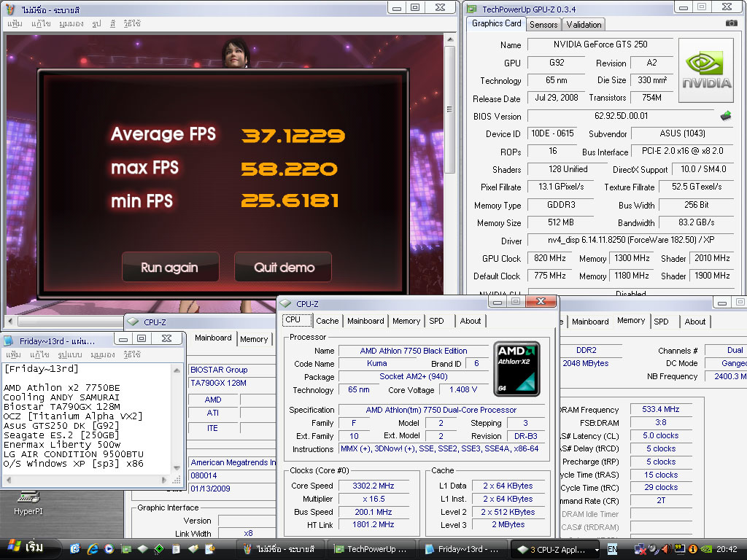
Task: Open the Paint taskbar button
Action: click(281, 549)
